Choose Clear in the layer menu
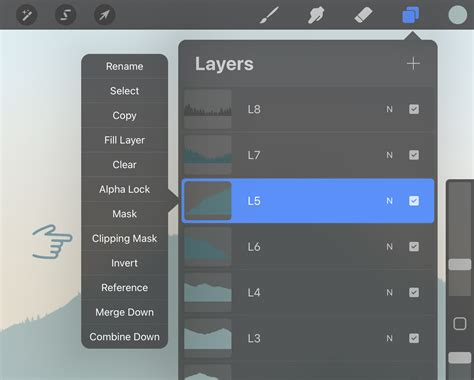 124,165
